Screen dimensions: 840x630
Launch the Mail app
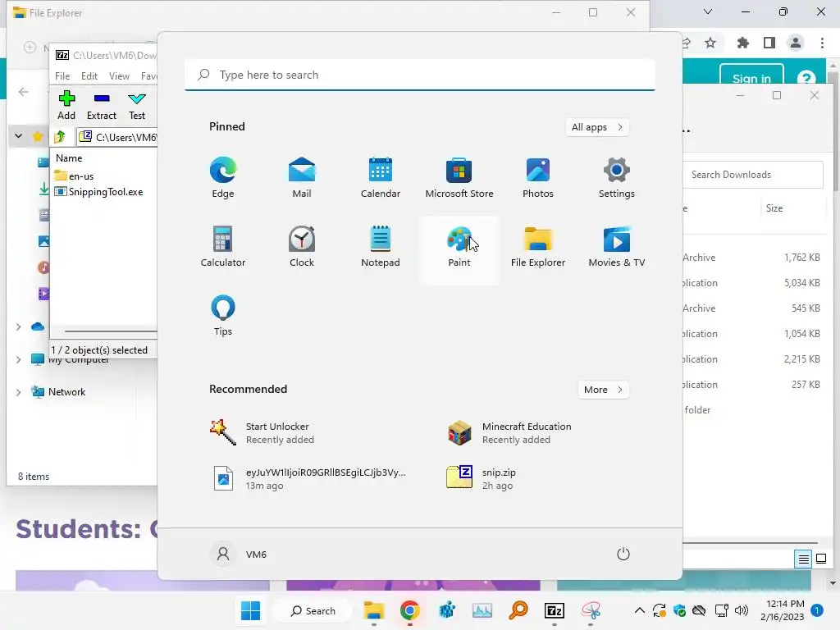(x=302, y=178)
